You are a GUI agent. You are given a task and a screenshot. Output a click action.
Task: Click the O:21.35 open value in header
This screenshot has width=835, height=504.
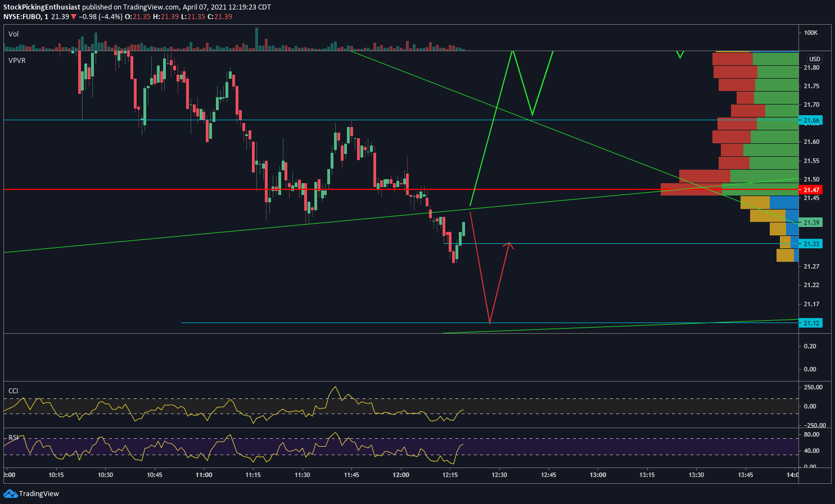pyautogui.click(x=138, y=17)
